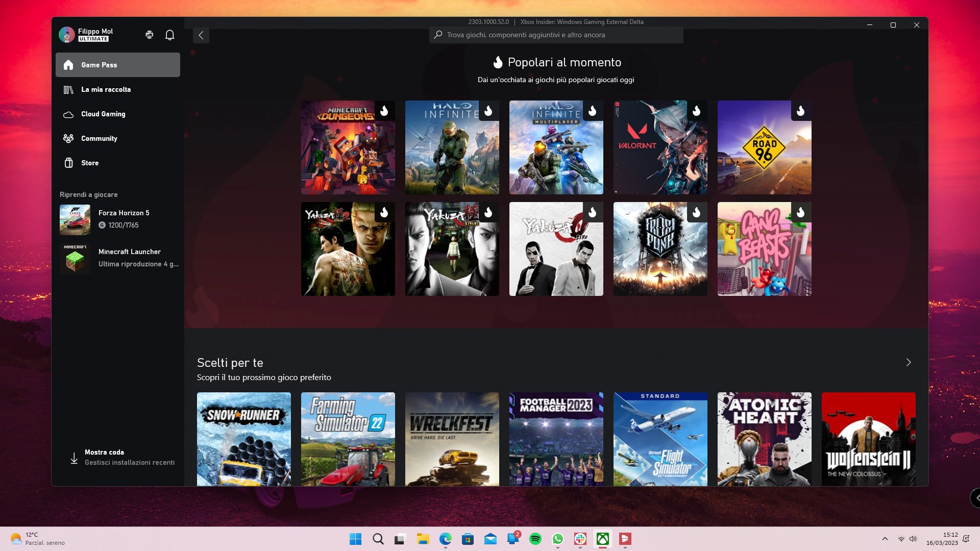Image resolution: width=980 pixels, height=551 pixels.
Task: Open Road 96 game tile
Action: 764,147
